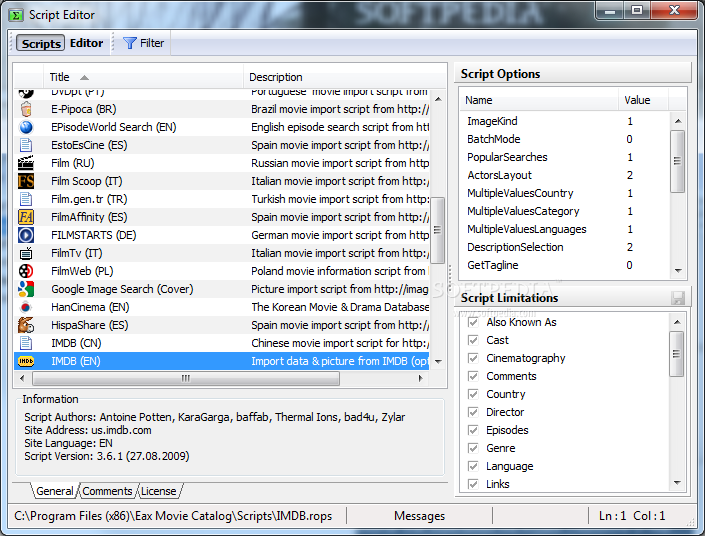Uncheck the Episodes checkbox

(473, 430)
